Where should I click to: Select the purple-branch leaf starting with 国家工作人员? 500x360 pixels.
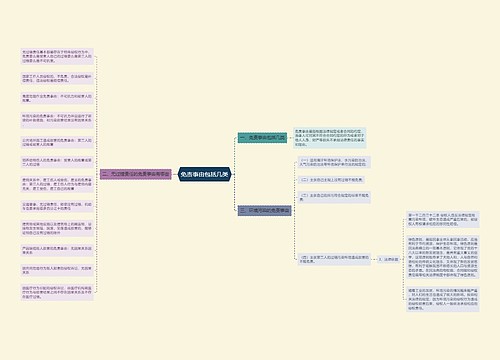[57, 78]
